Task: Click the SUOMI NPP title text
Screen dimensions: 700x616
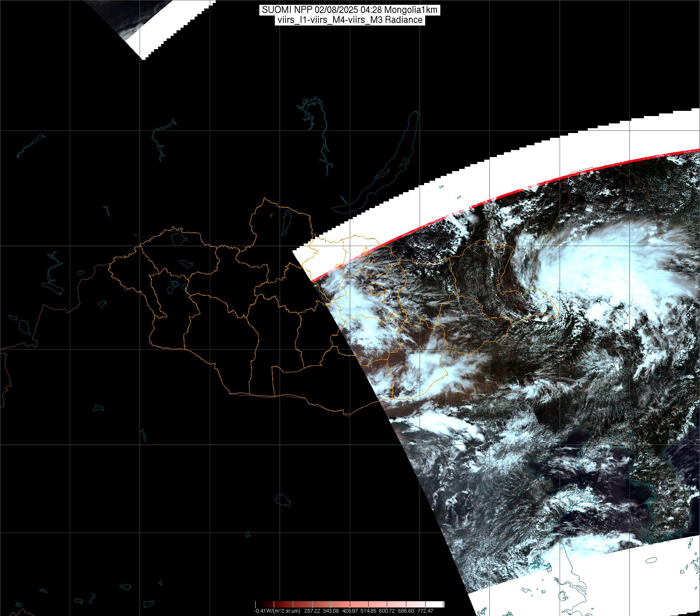Action: point(349,10)
